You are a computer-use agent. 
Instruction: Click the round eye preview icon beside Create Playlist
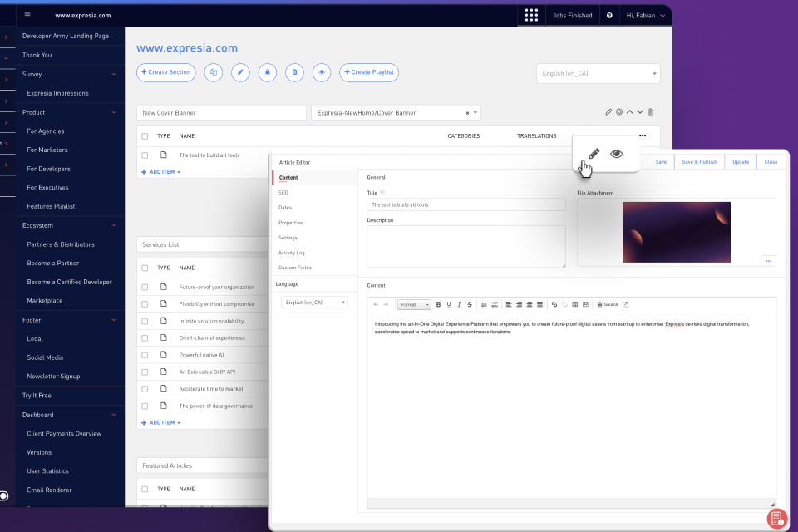322,72
